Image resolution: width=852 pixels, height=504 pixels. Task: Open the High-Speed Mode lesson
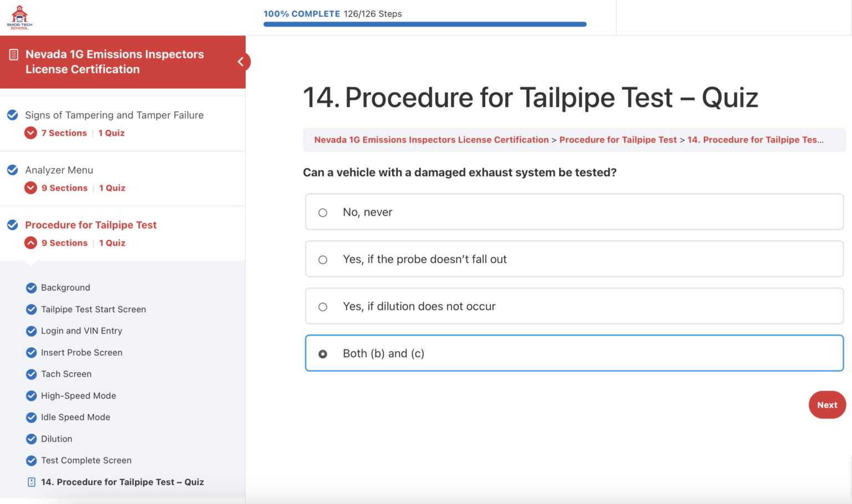(x=78, y=396)
